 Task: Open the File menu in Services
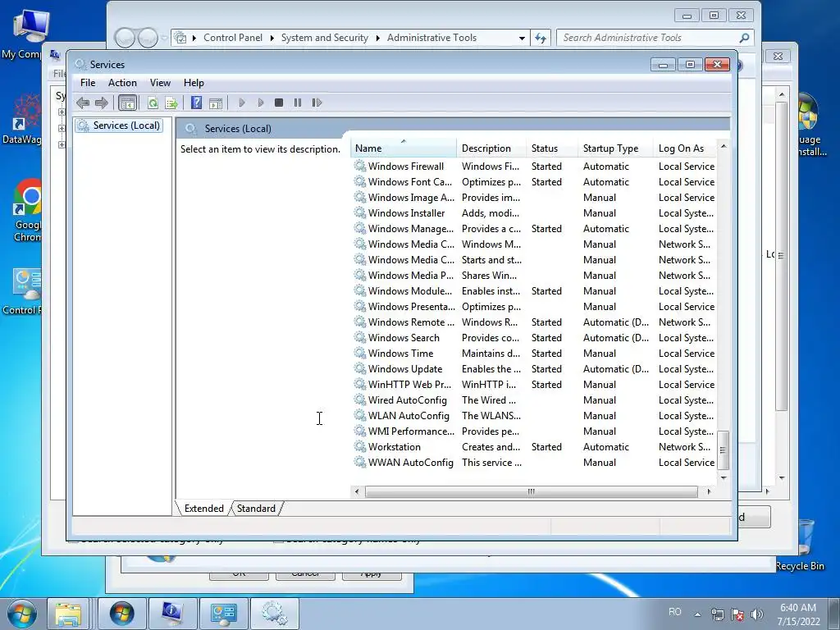click(x=88, y=83)
